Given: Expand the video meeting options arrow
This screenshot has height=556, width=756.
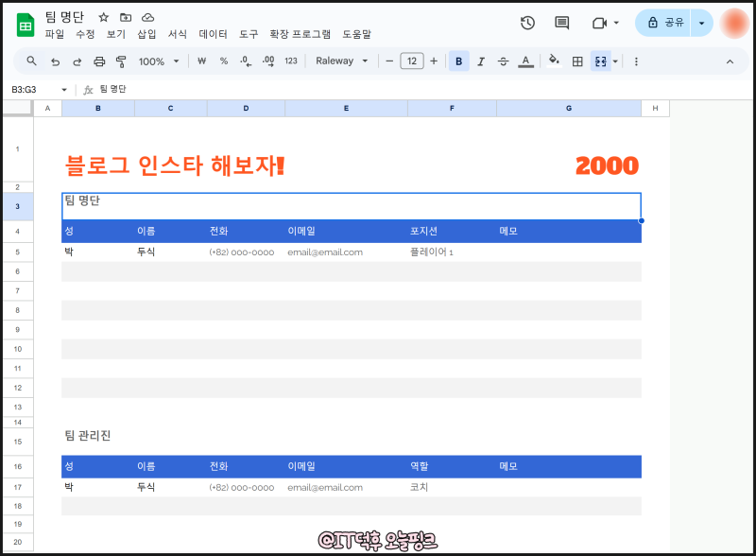Looking at the screenshot, I should [616, 23].
